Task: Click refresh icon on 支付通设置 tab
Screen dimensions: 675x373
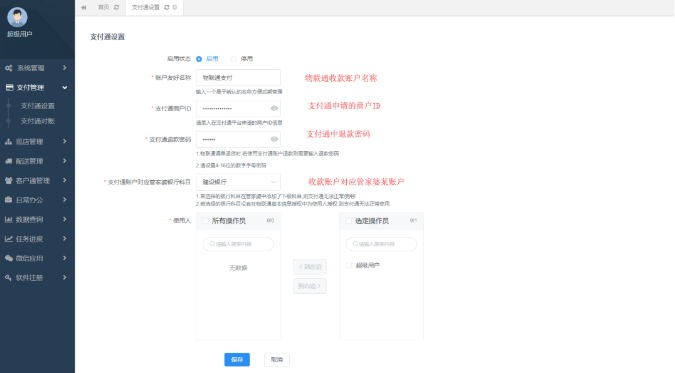Action: tap(167, 7)
